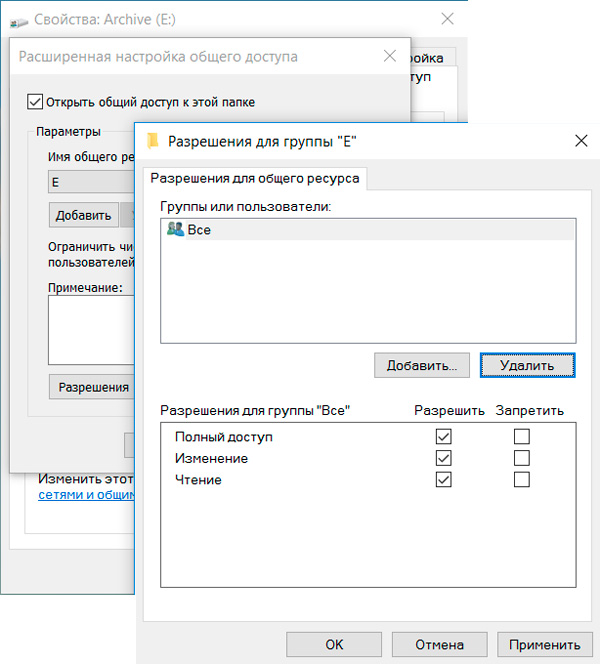
Task: Close the Расширенная настройка общего доступа dialog
Action: pos(387,58)
